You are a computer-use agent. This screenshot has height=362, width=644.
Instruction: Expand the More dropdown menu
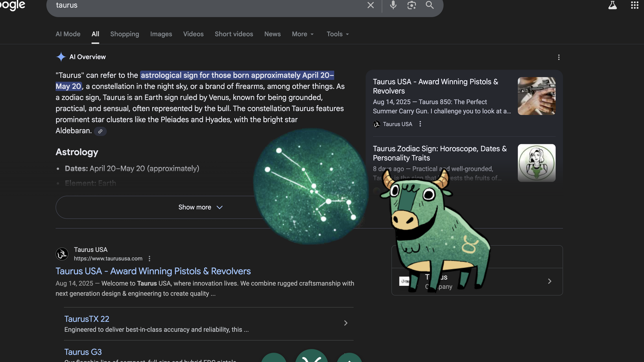303,34
